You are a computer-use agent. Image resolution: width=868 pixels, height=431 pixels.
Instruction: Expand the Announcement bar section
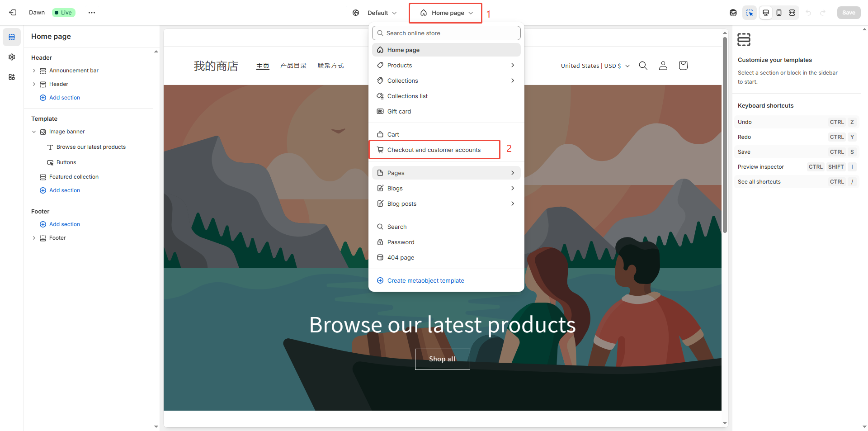pyautogui.click(x=34, y=71)
